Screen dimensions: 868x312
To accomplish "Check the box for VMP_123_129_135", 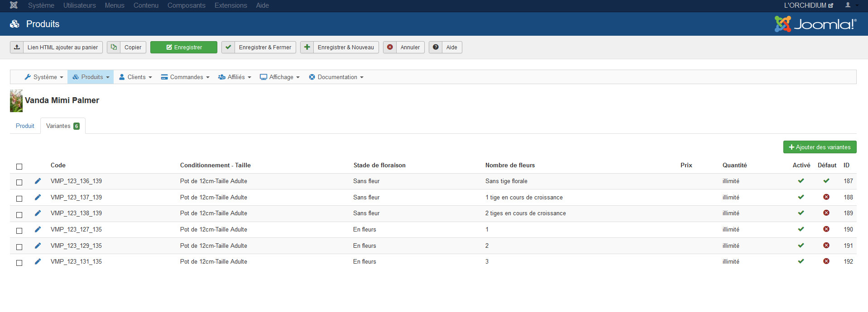I will (19, 247).
